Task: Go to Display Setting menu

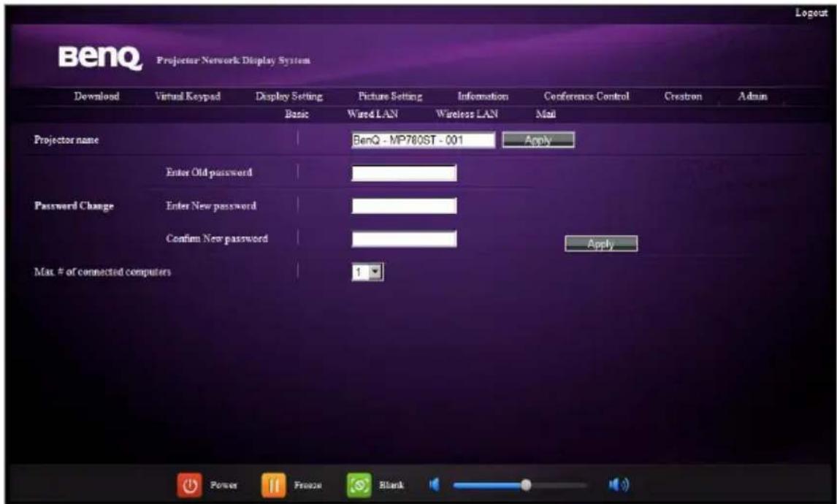Action: click(288, 96)
